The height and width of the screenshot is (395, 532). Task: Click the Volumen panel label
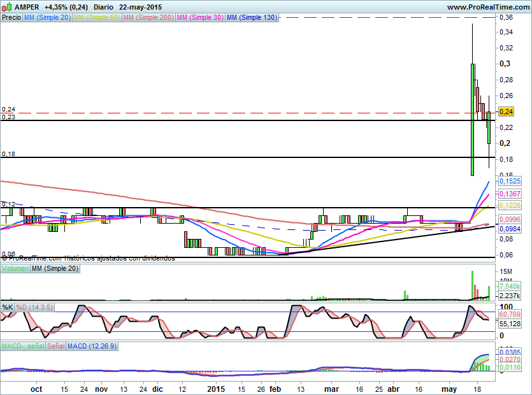[16, 269]
